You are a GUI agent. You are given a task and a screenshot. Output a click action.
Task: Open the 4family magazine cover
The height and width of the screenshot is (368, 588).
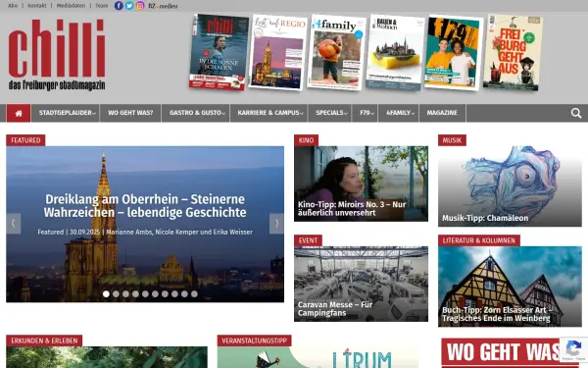(336, 52)
